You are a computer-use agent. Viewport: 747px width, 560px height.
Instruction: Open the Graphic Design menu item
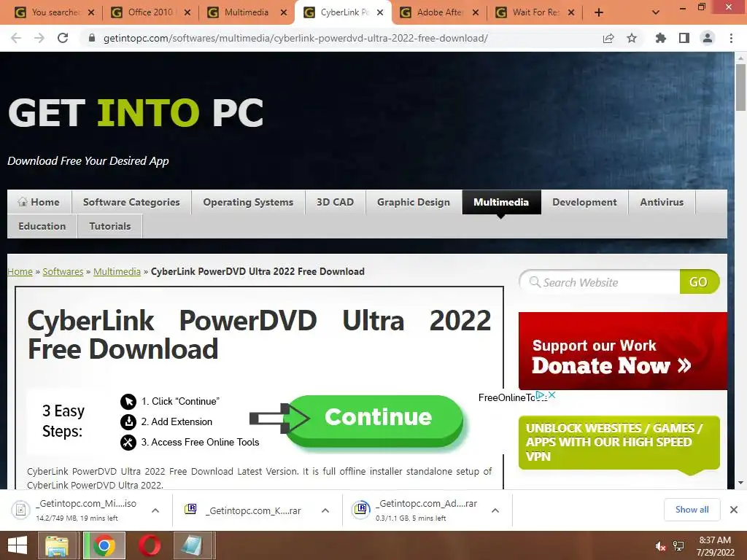414,202
